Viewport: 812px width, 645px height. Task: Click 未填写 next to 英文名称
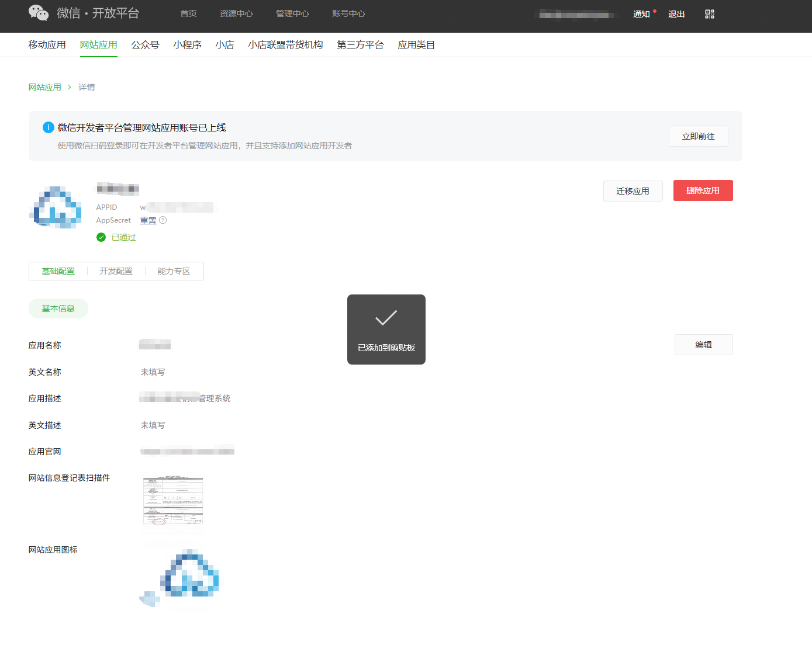click(153, 372)
